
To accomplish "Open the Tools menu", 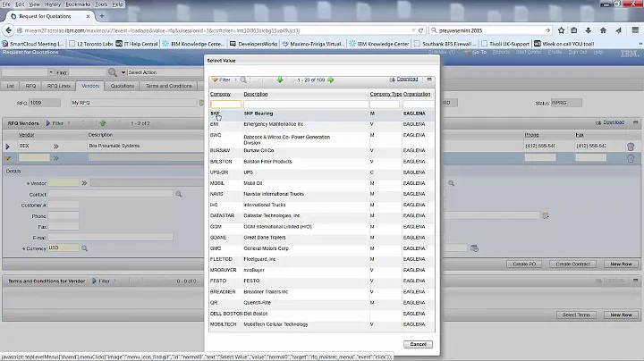I will (101, 4).
